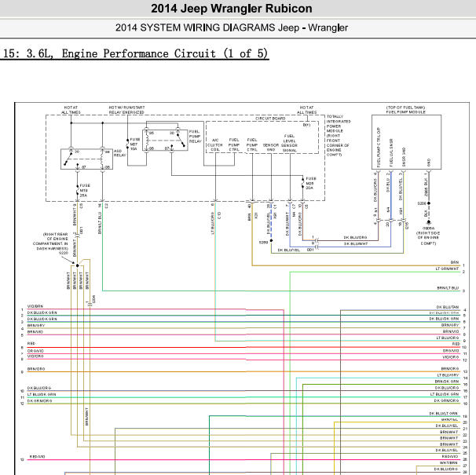Screen dimensions: 476x475
Task: Click the 'RED/VIO' wire label on left side
Action: coord(38,456)
